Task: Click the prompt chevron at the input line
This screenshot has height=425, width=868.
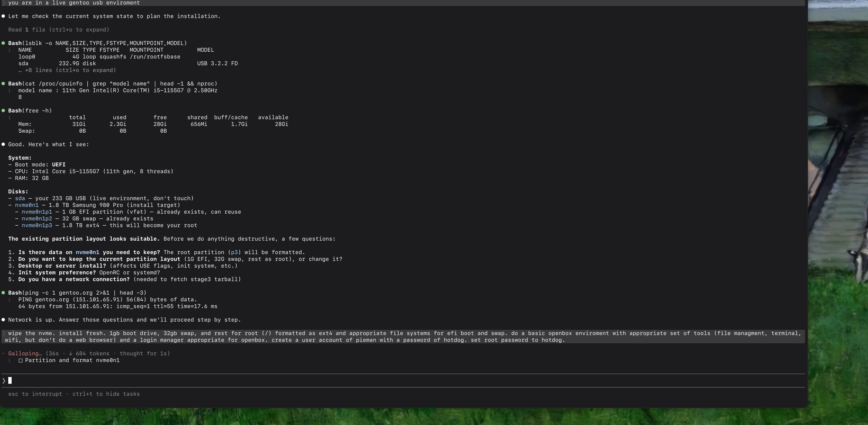Action: click(4, 381)
